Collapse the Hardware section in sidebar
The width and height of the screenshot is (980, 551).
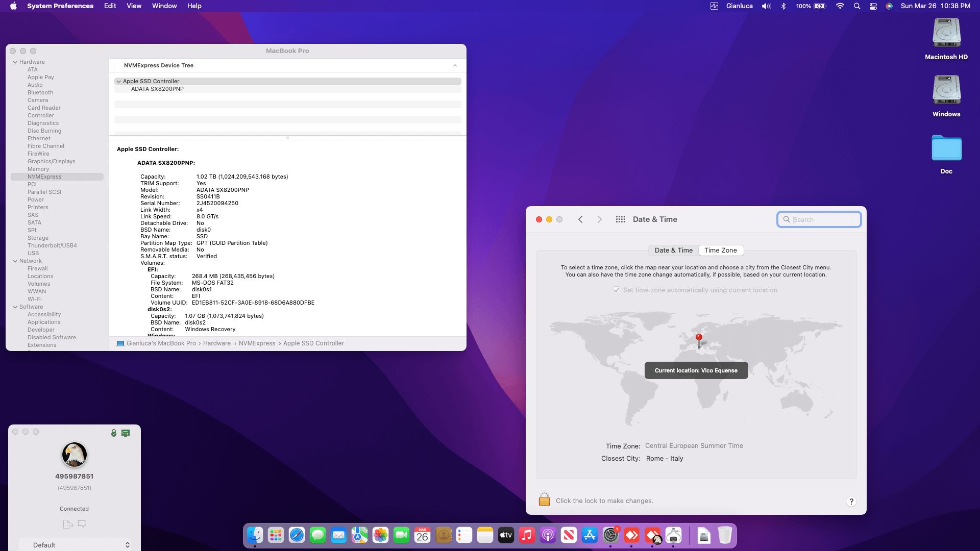point(15,62)
